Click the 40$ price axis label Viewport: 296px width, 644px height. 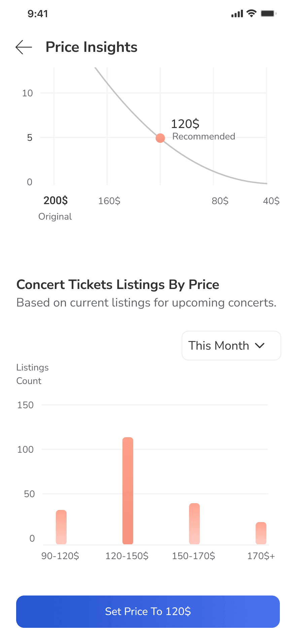pos(271,201)
